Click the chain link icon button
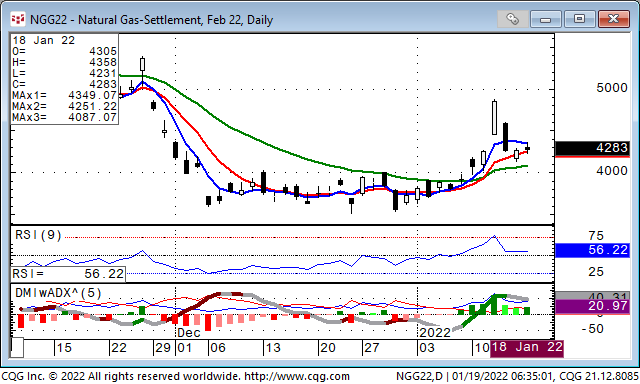640x384 pixels. coord(512,19)
